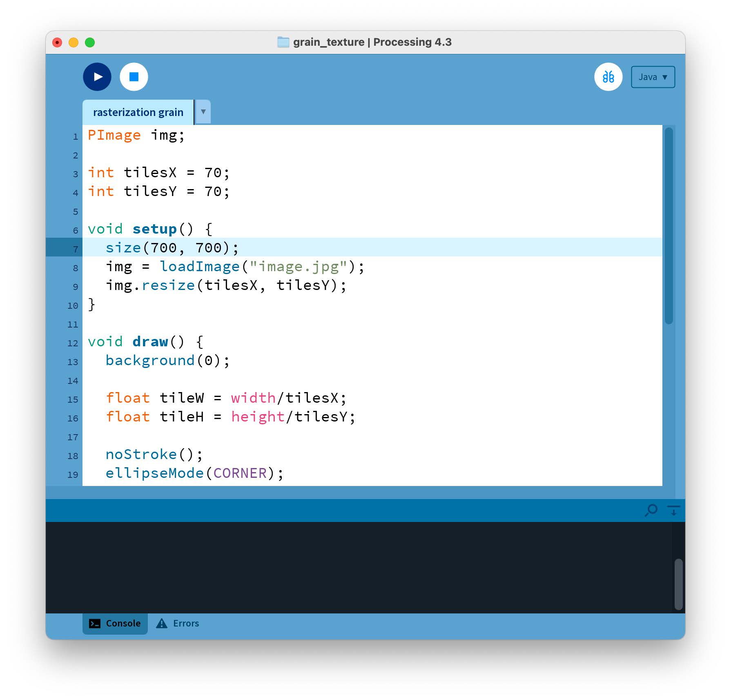Viewport: 731px width, 700px height.
Task: Open the Java mode dropdown
Action: coord(653,76)
